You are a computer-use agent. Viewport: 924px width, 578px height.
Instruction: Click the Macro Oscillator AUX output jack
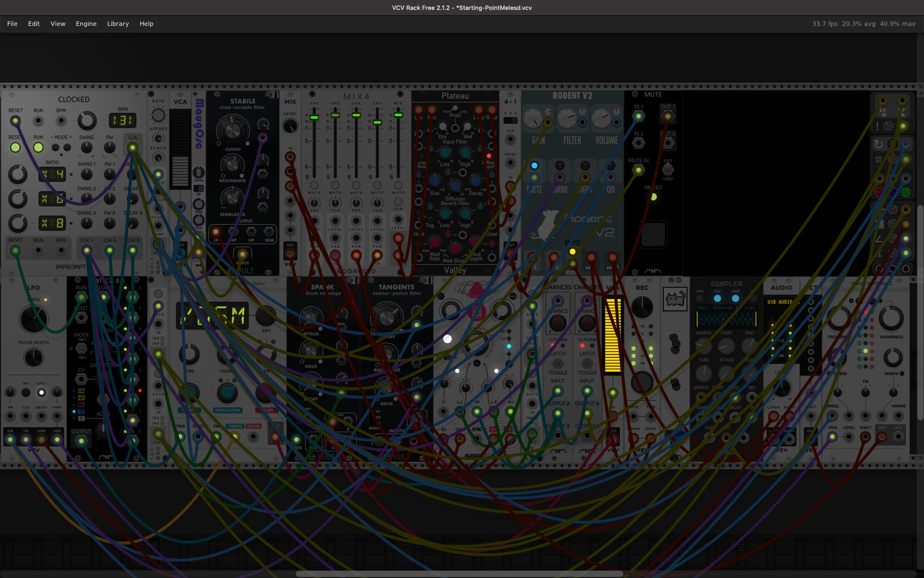coord(899,437)
